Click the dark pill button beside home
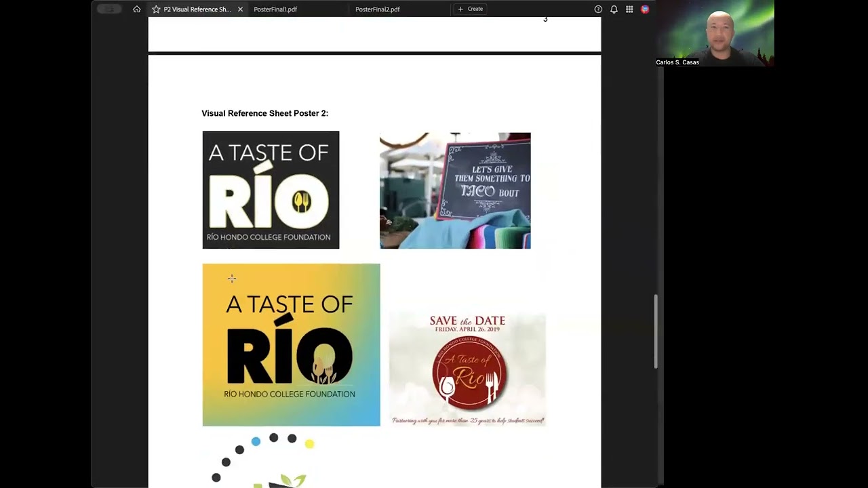Screen dimensions: 868x488 109,9
